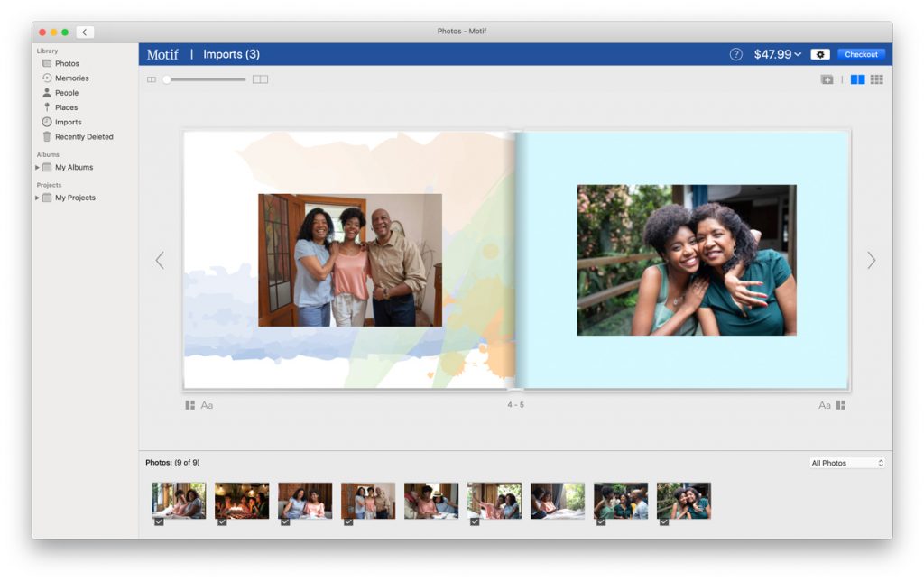Screen dimensions: 924x581
Task: Click the Memories sidebar icon
Action: [x=47, y=78]
